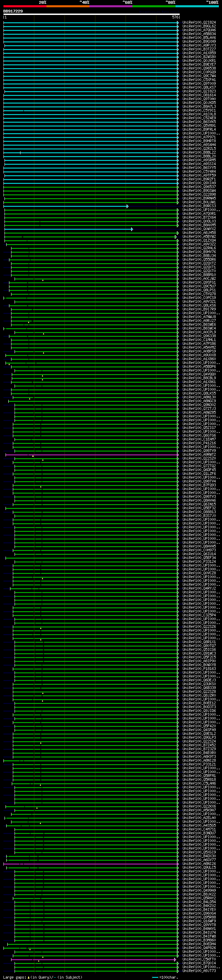The height and width of the screenshot is (980, 222).
Task: Select the UniRef100_A9PJY3 label
Action: point(199,45)
